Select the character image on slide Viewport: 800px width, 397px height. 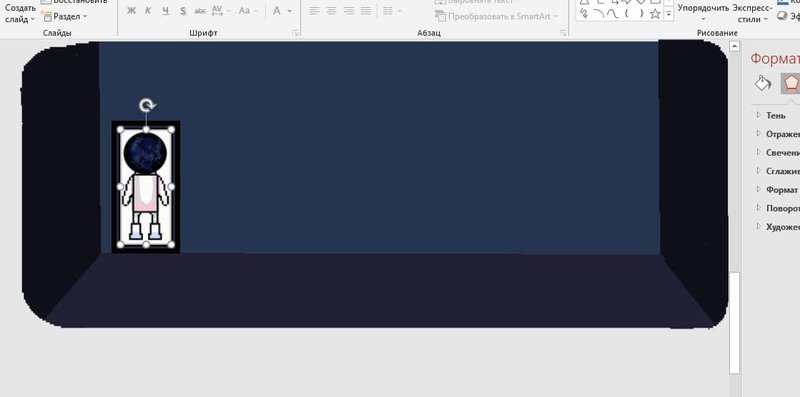click(x=146, y=187)
